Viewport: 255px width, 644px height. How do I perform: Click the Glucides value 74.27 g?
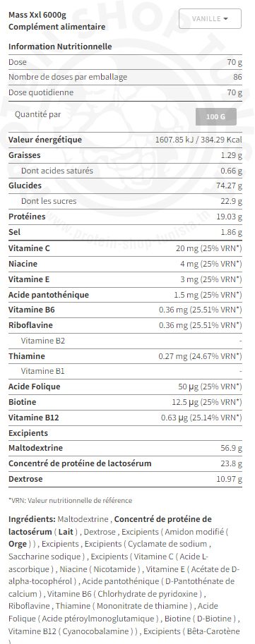point(229,186)
